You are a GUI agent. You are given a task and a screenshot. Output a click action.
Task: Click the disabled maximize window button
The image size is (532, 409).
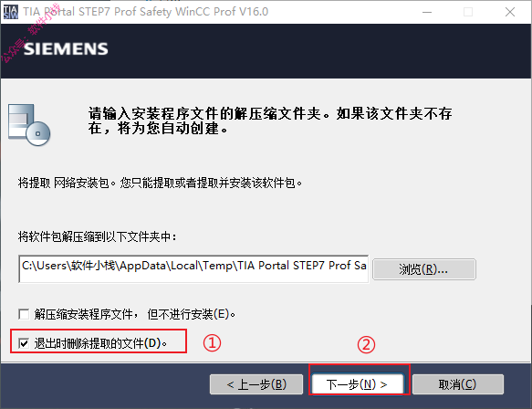(x=468, y=12)
